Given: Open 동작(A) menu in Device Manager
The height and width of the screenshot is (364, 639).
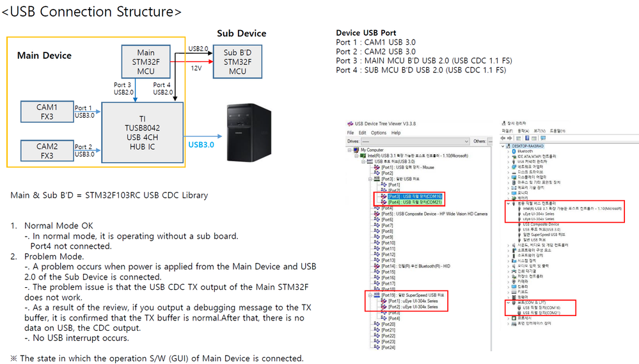Looking at the screenshot, I should (x=523, y=131).
